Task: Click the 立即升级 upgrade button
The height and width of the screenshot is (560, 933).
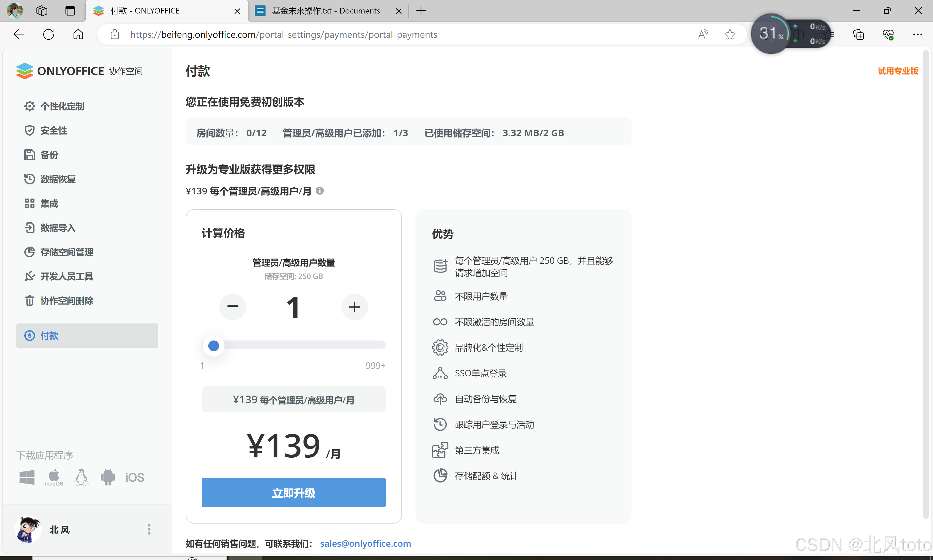Action: [x=293, y=492]
